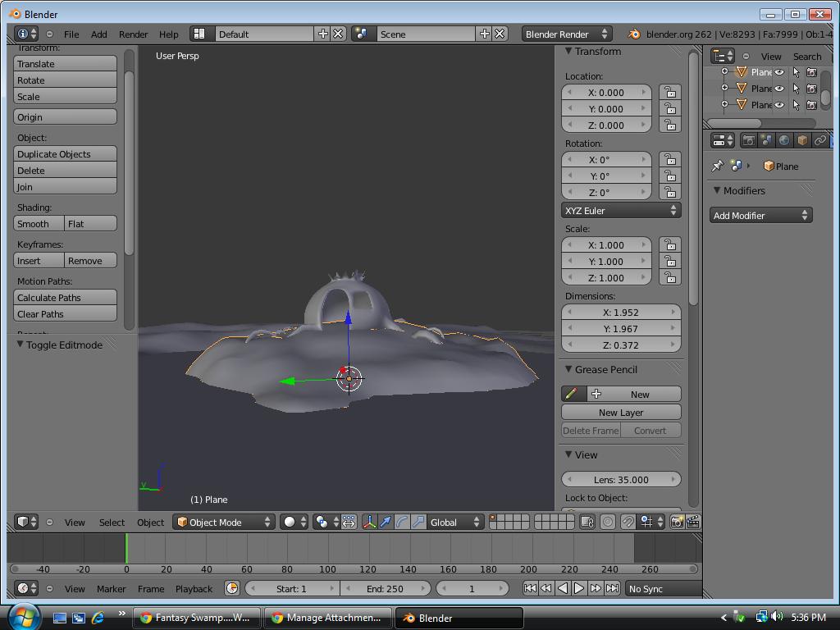The height and width of the screenshot is (630, 840).
Task: Collapse the Toggle Editmode operator panel
Action: pos(20,345)
